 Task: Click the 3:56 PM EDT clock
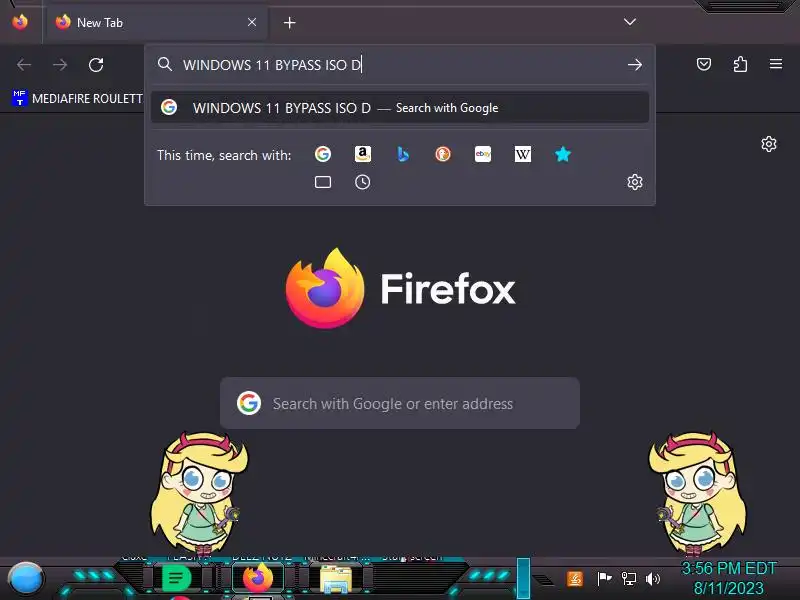729,568
